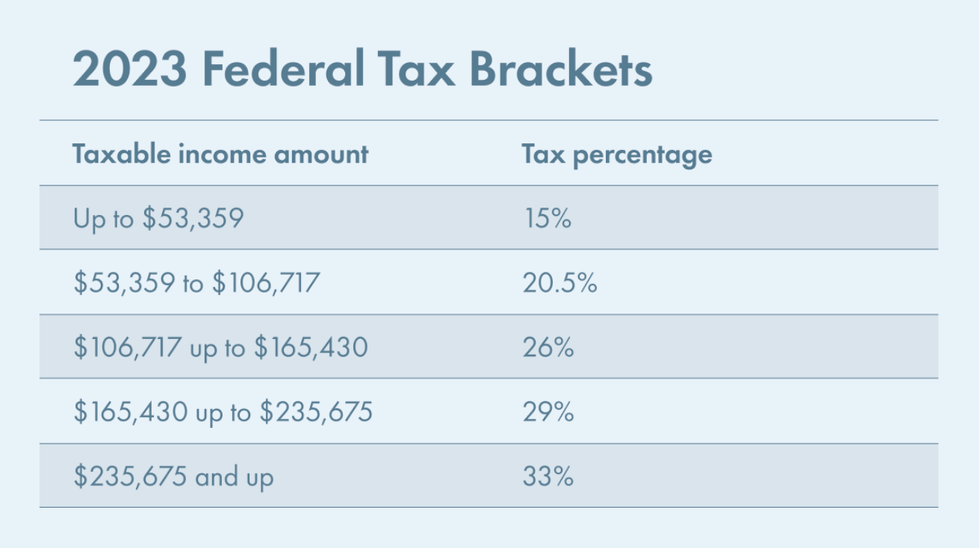Viewport: 980px width, 548px height.
Task: Click the year "2023" in the heading
Action: point(128,70)
